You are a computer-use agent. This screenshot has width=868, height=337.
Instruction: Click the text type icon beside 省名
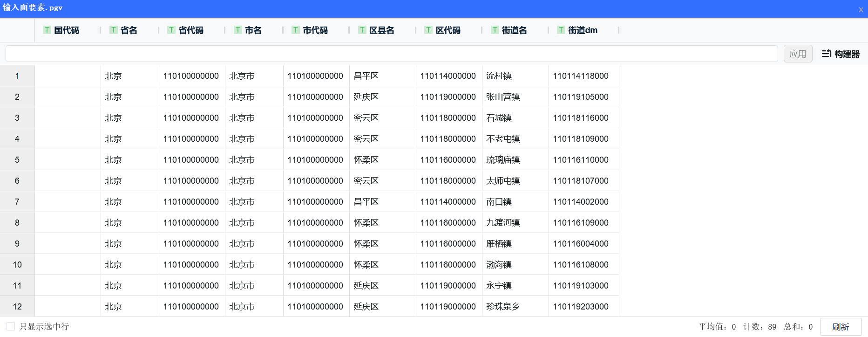coord(114,30)
